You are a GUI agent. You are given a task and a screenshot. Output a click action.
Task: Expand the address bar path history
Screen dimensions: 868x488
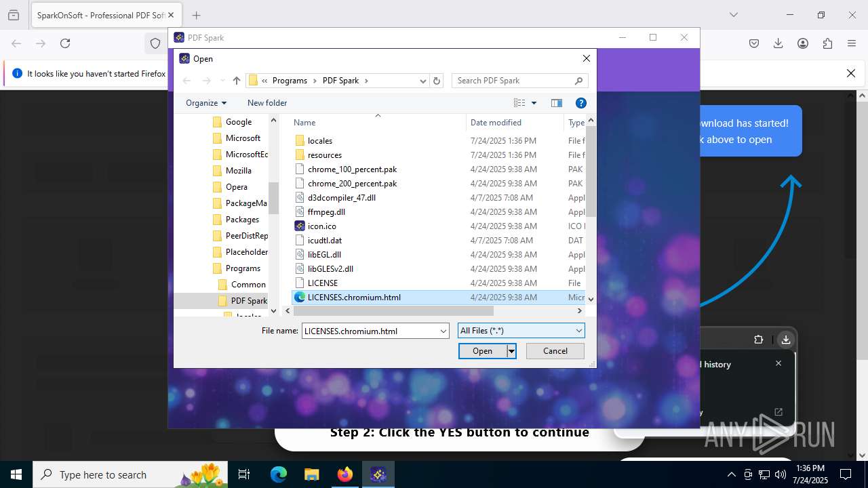point(423,81)
